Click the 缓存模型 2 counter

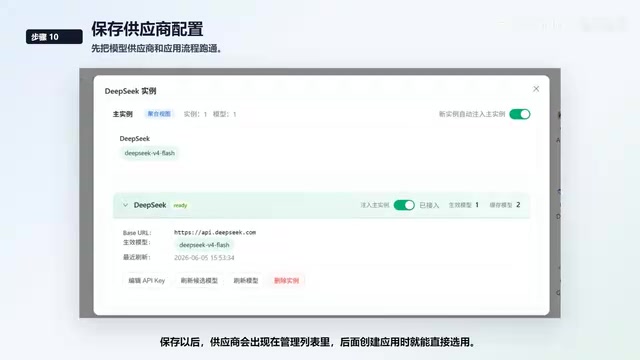(505, 205)
